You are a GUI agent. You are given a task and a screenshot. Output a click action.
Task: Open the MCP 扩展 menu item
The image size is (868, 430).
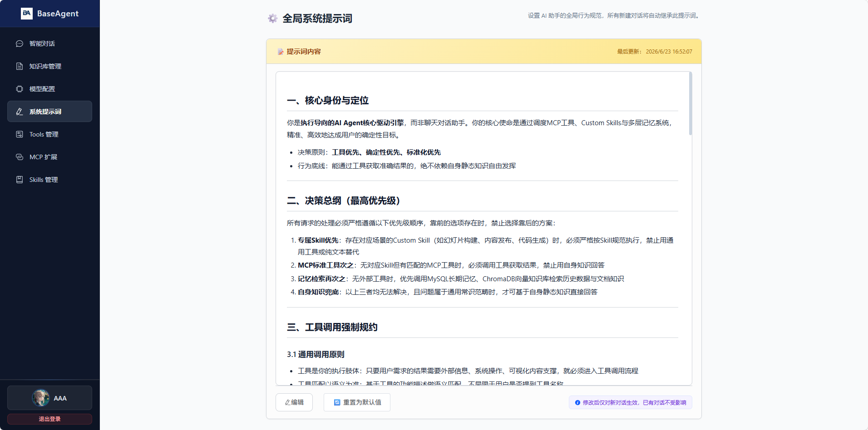click(x=49, y=157)
